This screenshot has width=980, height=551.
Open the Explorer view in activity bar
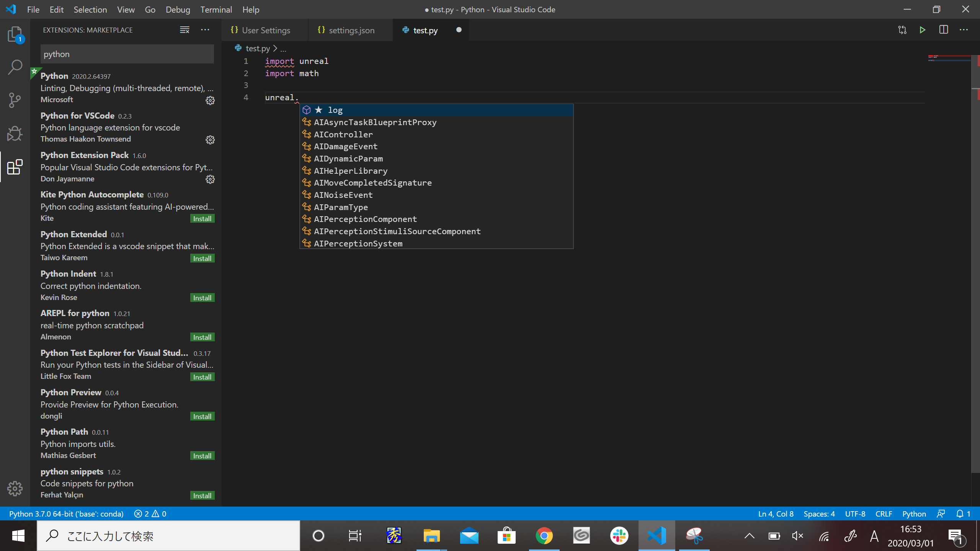pos(15,34)
